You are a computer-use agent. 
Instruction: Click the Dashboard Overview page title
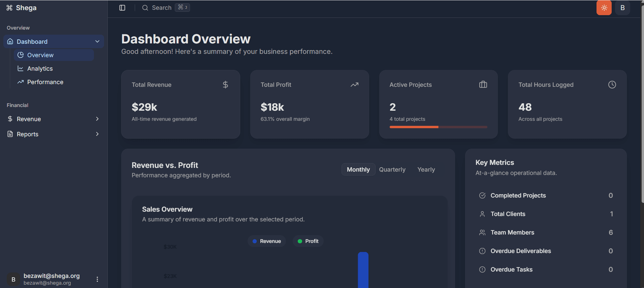[186, 39]
